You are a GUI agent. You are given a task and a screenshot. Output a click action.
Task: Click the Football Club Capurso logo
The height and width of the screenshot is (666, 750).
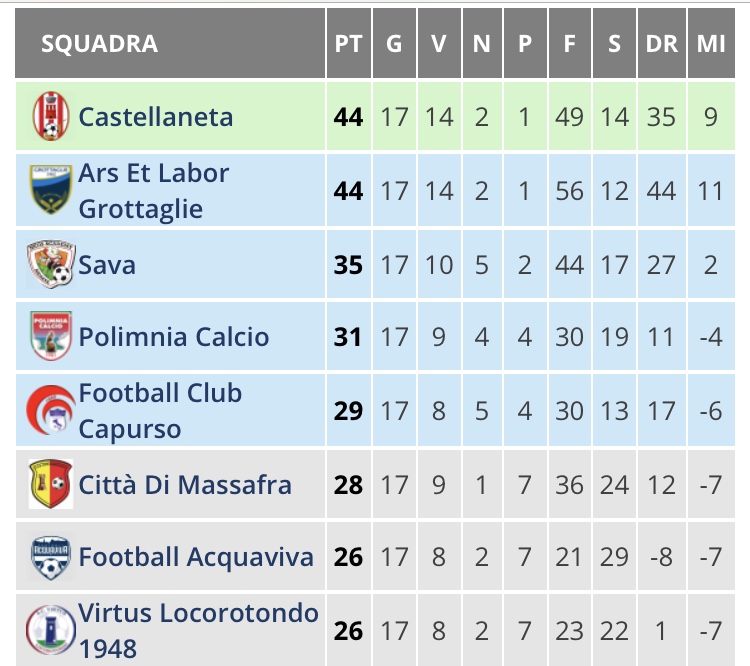[x=51, y=410]
